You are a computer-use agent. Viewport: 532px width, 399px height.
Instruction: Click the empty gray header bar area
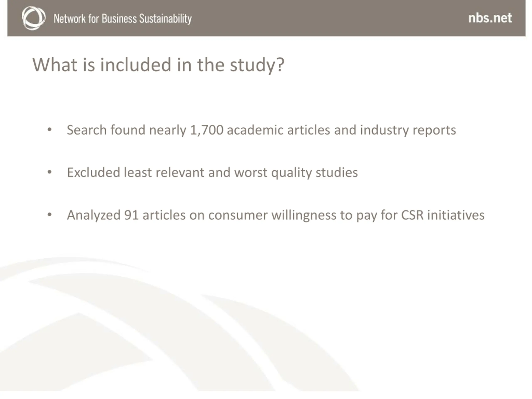point(330,18)
